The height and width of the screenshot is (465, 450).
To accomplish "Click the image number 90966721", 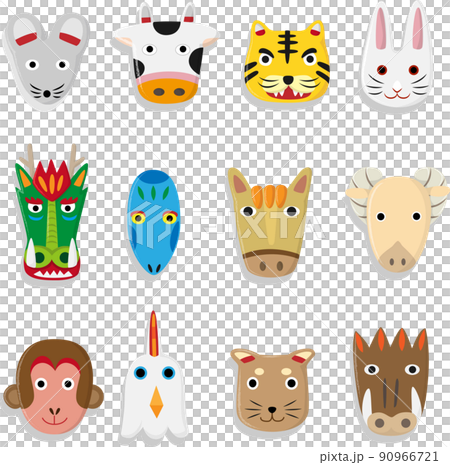I will pos(408,456).
